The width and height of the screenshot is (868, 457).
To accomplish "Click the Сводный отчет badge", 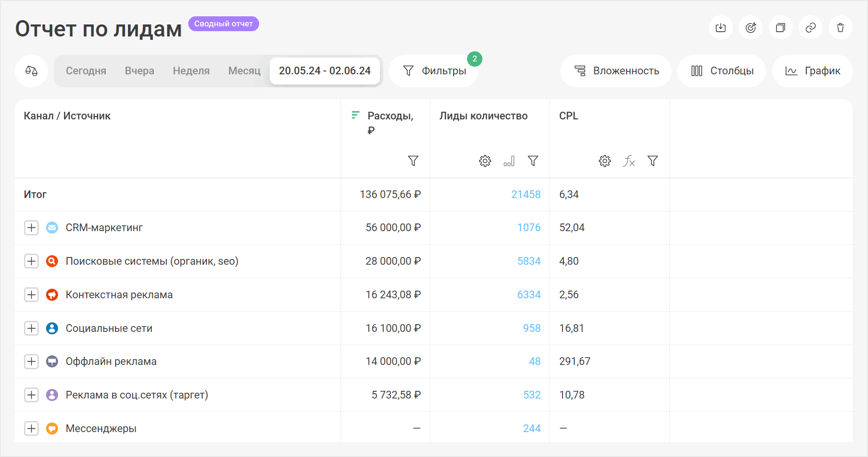I will [x=224, y=24].
